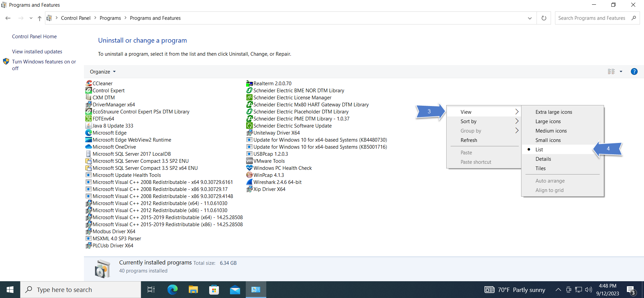Viewport: 644px width, 298px height.
Task: Select Extra large icons view
Action: 563,112
